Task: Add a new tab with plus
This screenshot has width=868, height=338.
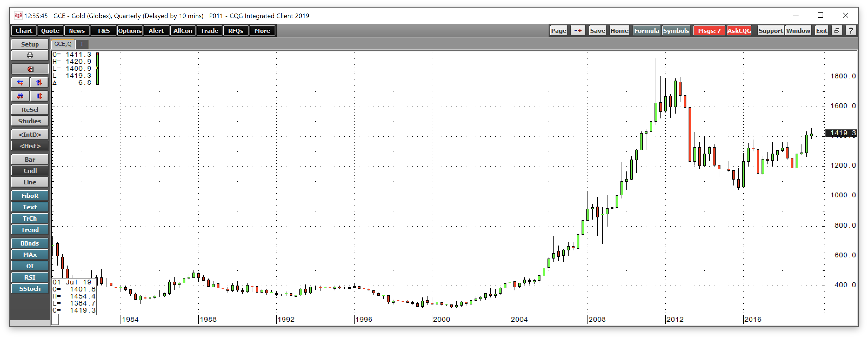Action: click(82, 44)
